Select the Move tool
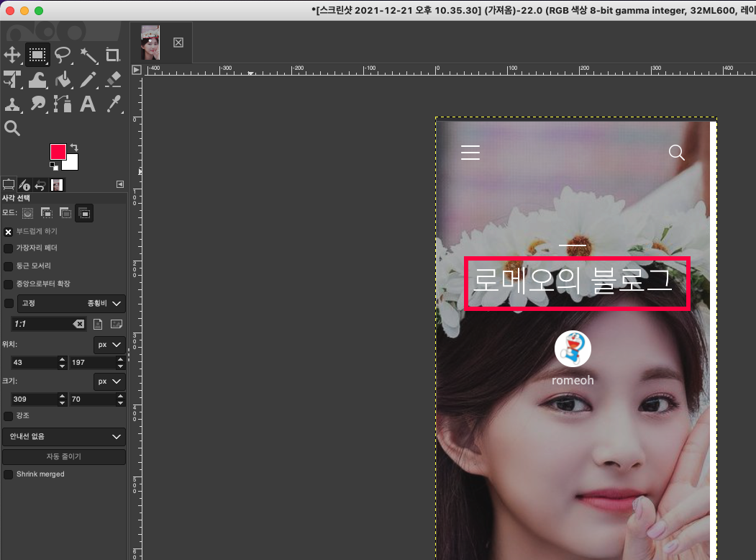Screen dimensions: 756x560 pyautogui.click(x=12, y=55)
